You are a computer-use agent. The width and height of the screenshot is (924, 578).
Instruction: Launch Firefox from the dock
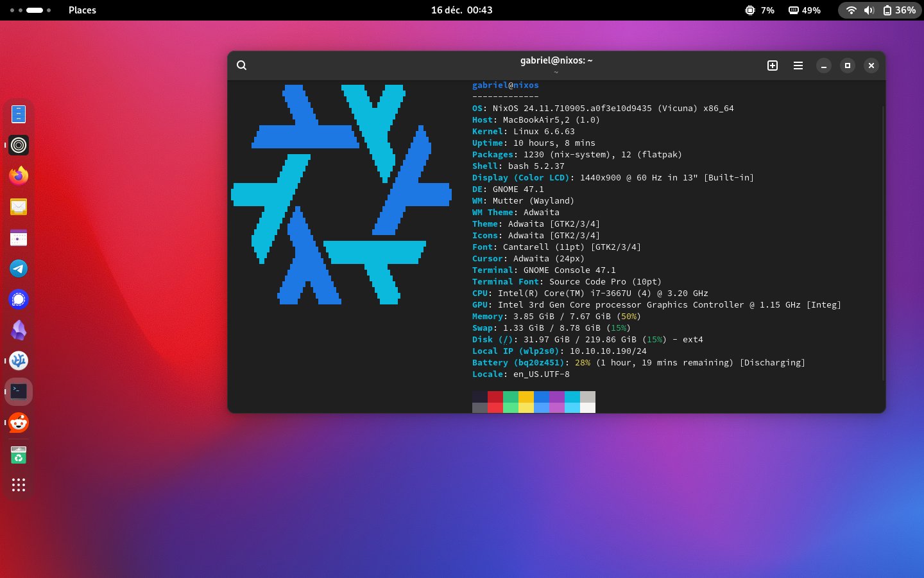tap(19, 175)
